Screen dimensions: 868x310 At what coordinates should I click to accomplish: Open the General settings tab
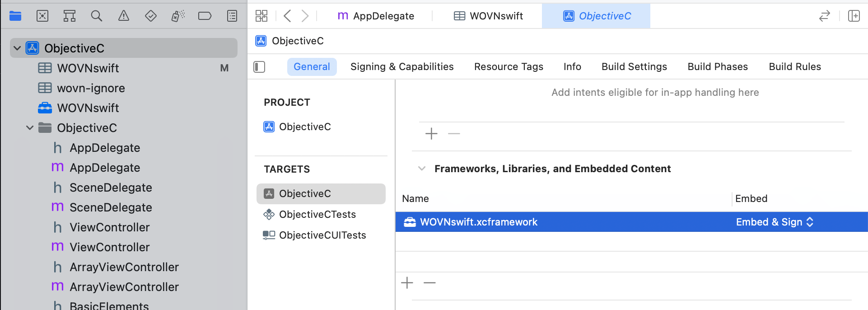312,67
